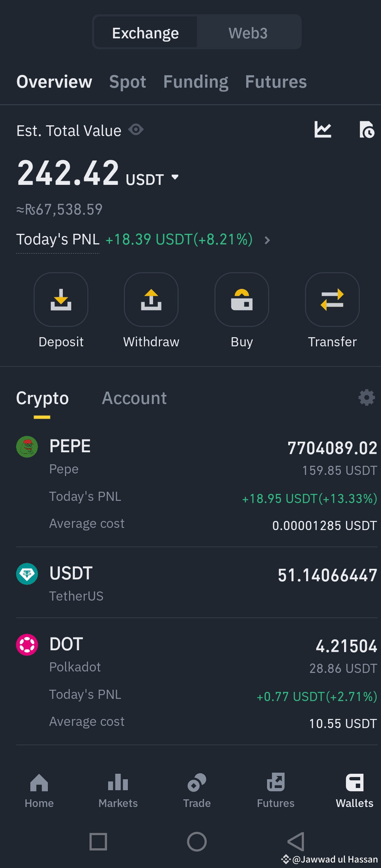Open crypto list settings gear
The height and width of the screenshot is (868, 381).
coord(367,397)
